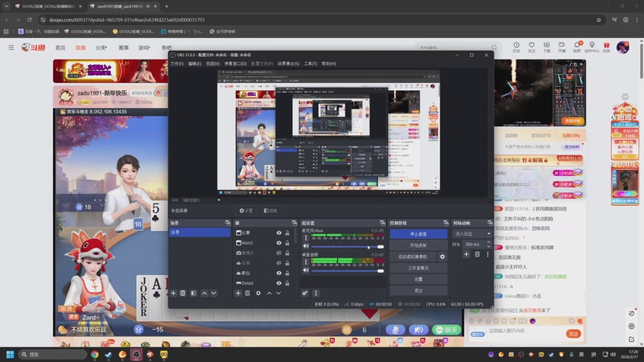Hide the Alon2 source via eye icon

tap(279, 243)
